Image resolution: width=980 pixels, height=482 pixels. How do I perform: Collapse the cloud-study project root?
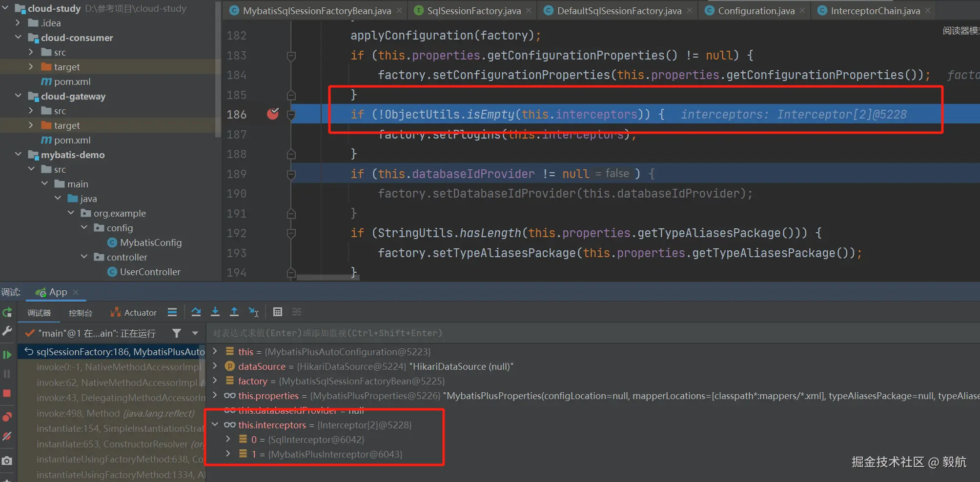click(5, 8)
